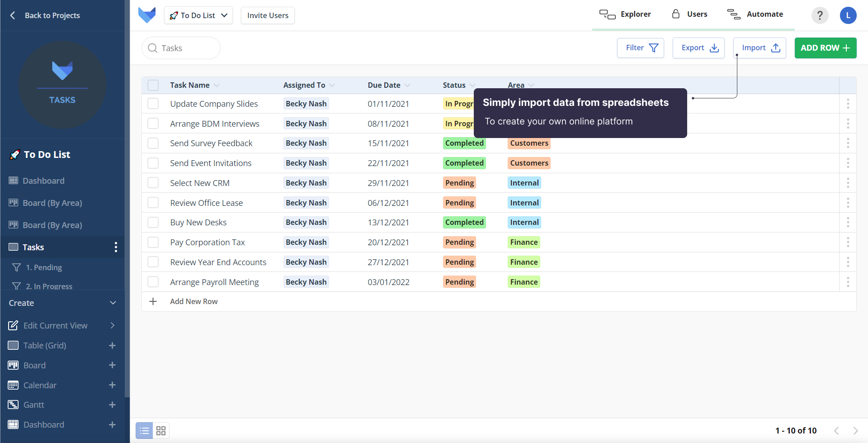Open the sidebar Dashboard view

tap(43, 181)
